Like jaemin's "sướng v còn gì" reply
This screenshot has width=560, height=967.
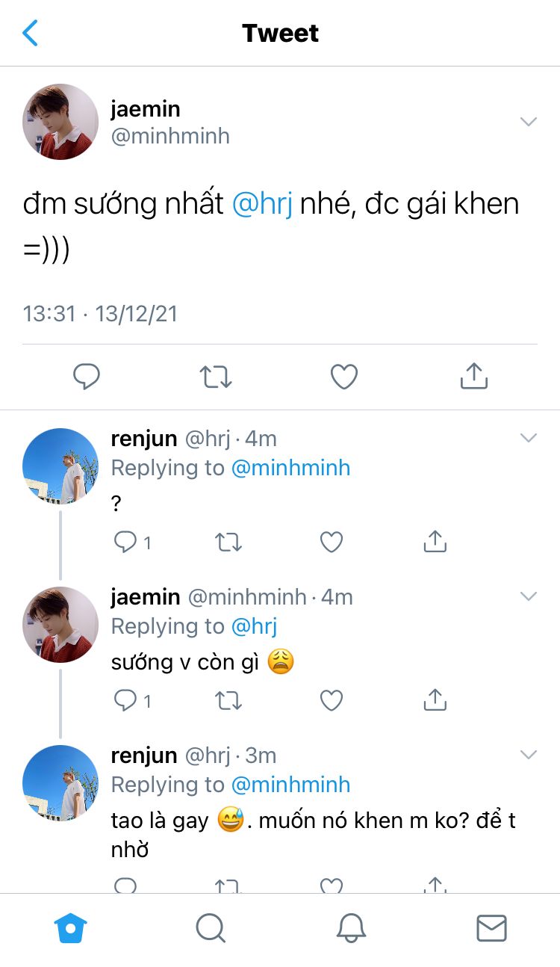coord(331,700)
